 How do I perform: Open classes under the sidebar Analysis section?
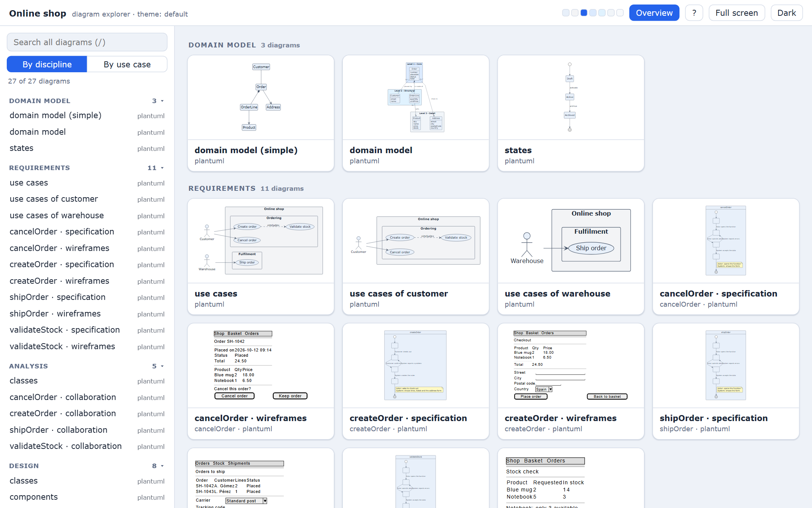coord(87,381)
